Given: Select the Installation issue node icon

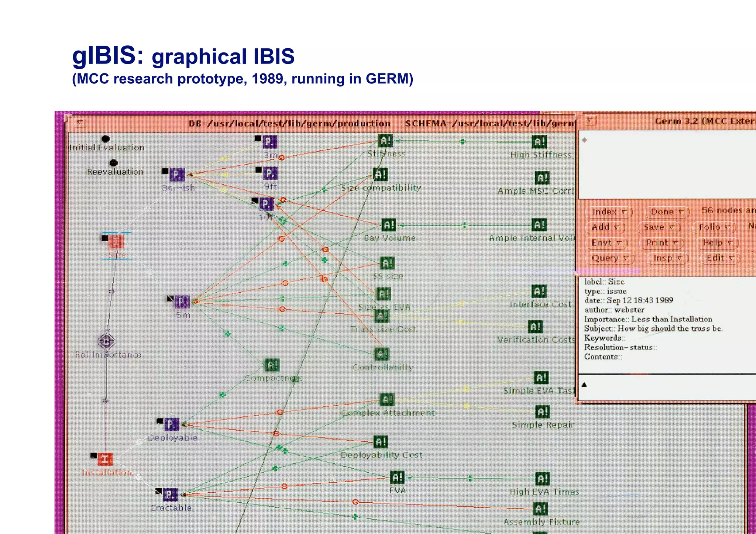Looking at the screenshot, I should tap(105, 459).
